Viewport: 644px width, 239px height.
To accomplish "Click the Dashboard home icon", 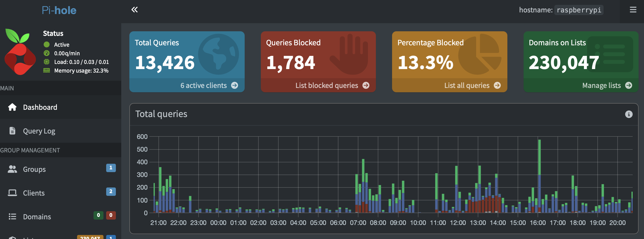I will click(x=12, y=107).
